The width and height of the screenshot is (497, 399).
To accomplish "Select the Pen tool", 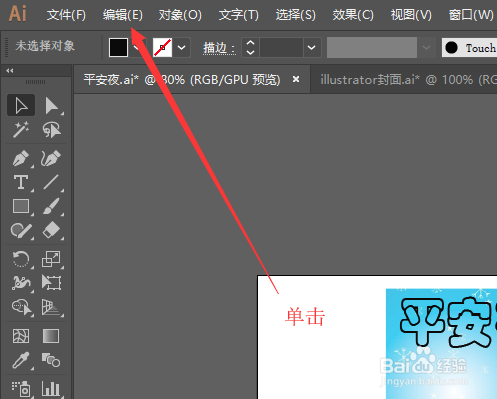I will pos(21,158).
